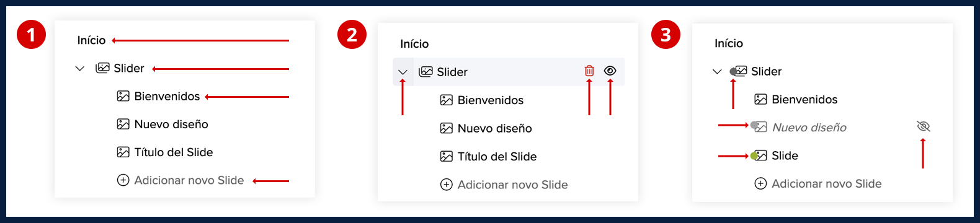This screenshot has height=223, width=980.
Task: Click Adicionar novo Slide in panel 3
Action: point(826,183)
